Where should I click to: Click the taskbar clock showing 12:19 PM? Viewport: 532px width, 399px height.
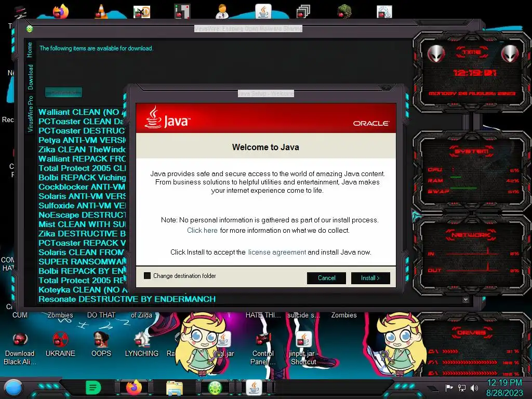tap(504, 388)
